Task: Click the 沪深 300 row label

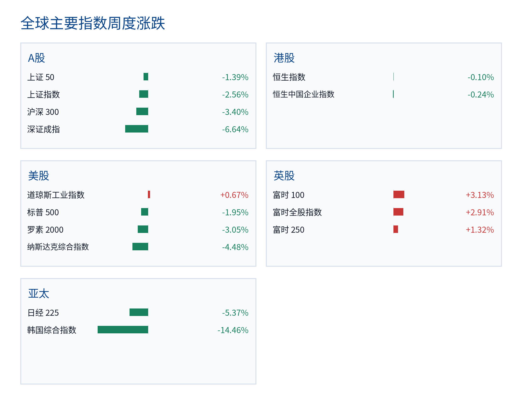Action: click(x=43, y=112)
